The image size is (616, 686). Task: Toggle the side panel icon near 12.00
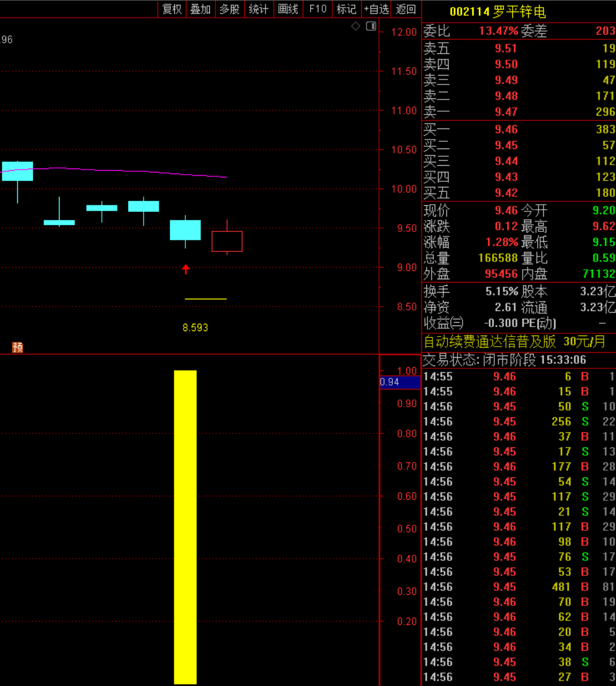(371, 26)
